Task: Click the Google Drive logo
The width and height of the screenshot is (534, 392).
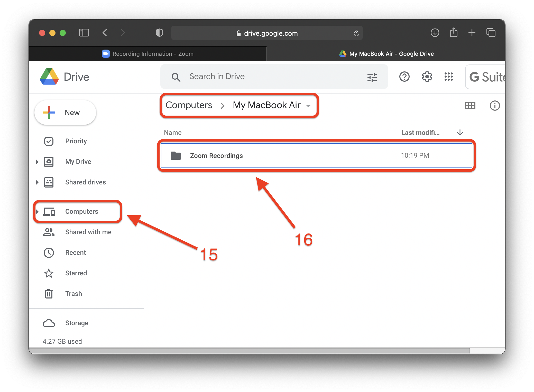Action: coord(49,77)
